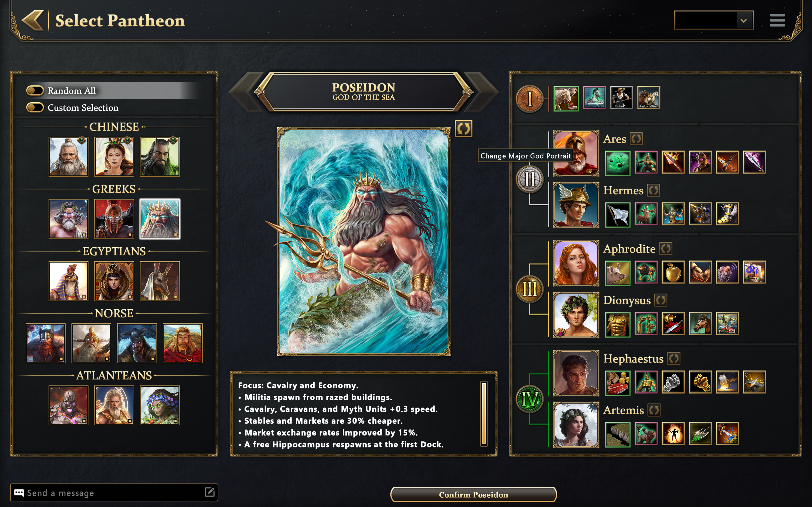Screen dimensions: 812x507
Task: Enable the Random All toggle
Action: tap(35, 91)
